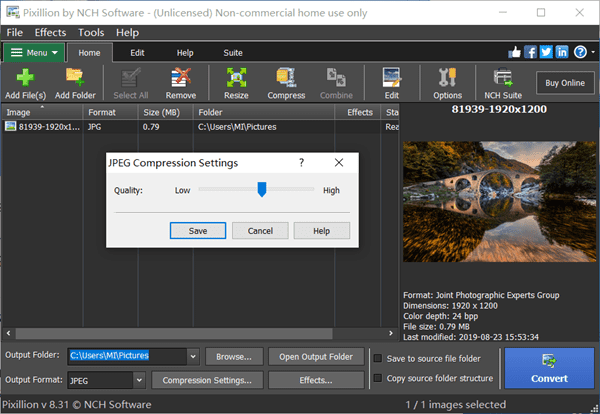
Task: Click the Remove toolbar icon
Action: pyautogui.click(x=181, y=84)
